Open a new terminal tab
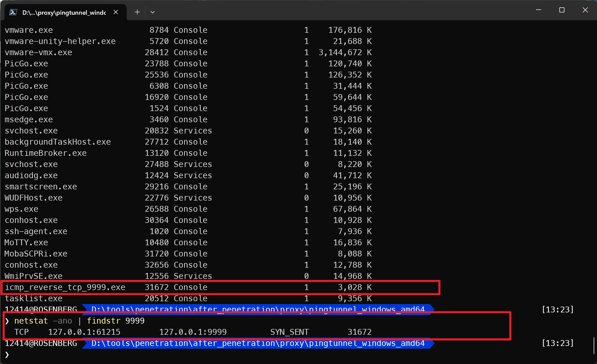The image size is (597, 364). 137,12
